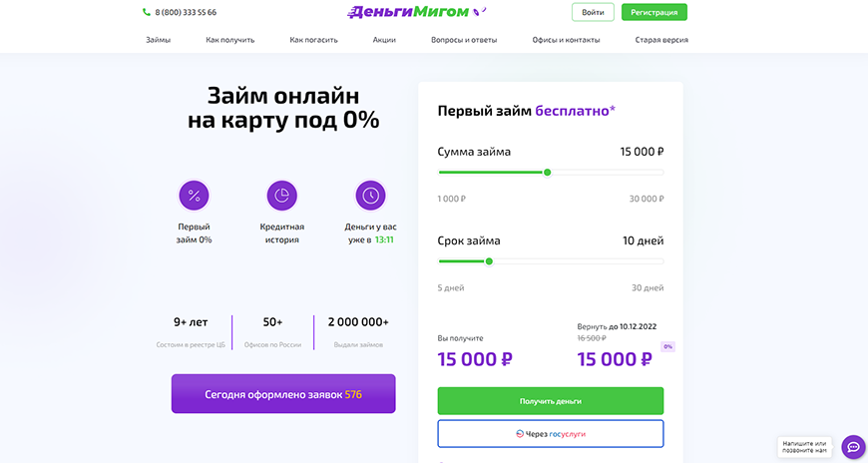The width and height of the screenshot is (868, 463).
Task: Go to Как получить section
Action: pos(230,40)
